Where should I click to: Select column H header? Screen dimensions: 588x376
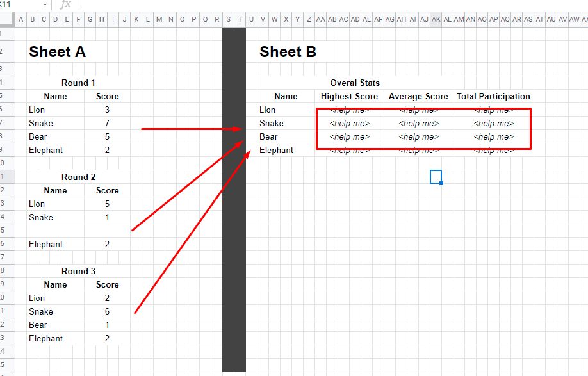click(x=102, y=19)
